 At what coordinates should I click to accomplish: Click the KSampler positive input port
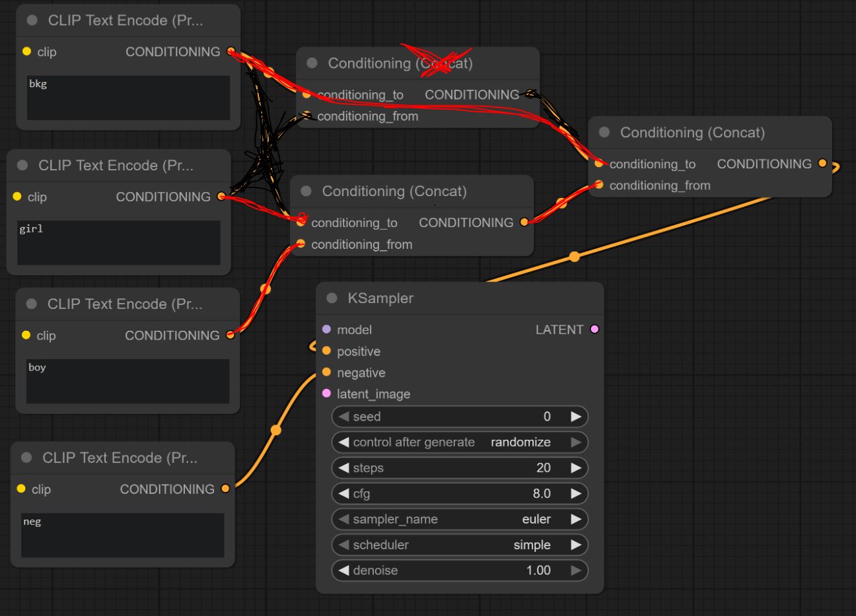point(326,351)
